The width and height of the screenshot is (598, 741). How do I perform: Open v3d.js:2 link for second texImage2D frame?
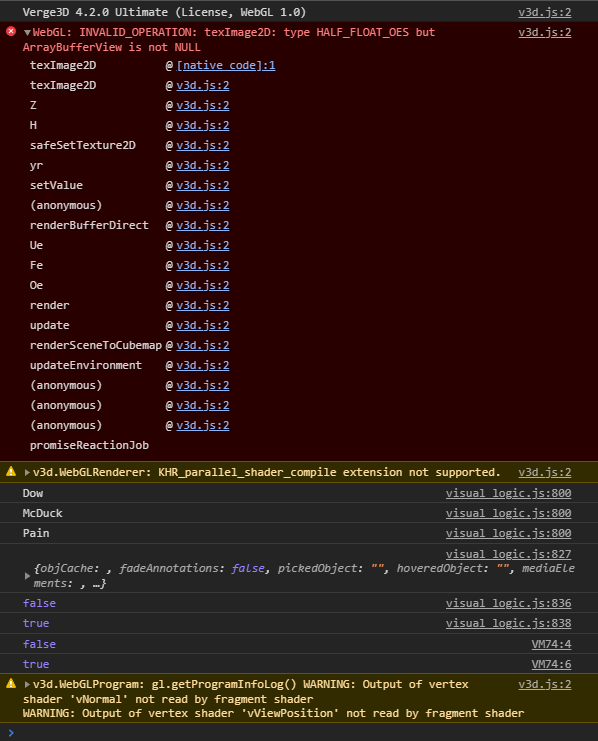(x=203, y=85)
